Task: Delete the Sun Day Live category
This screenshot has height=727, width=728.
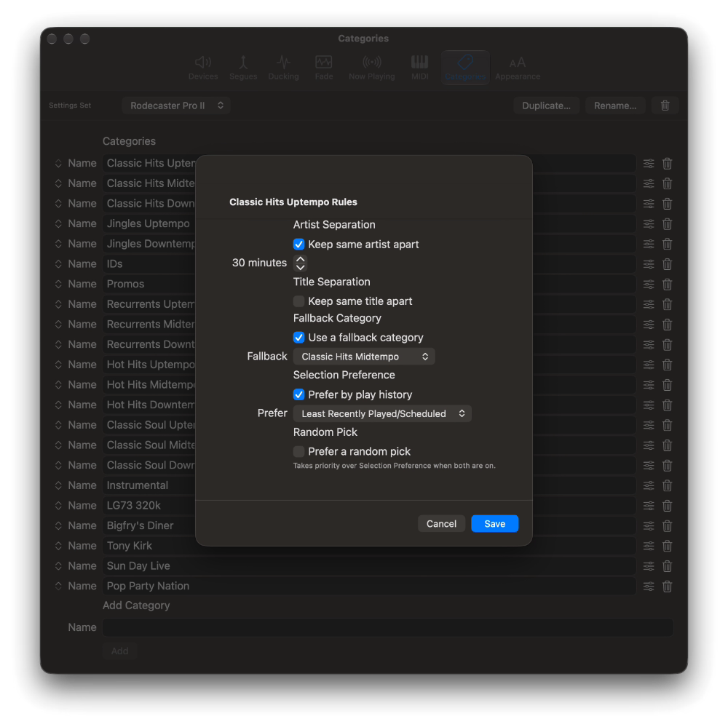Action: click(x=667, y=566)
